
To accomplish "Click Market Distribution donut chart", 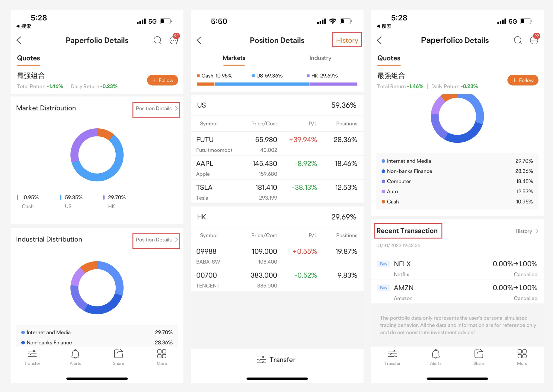I will click(x=97, y=155).
